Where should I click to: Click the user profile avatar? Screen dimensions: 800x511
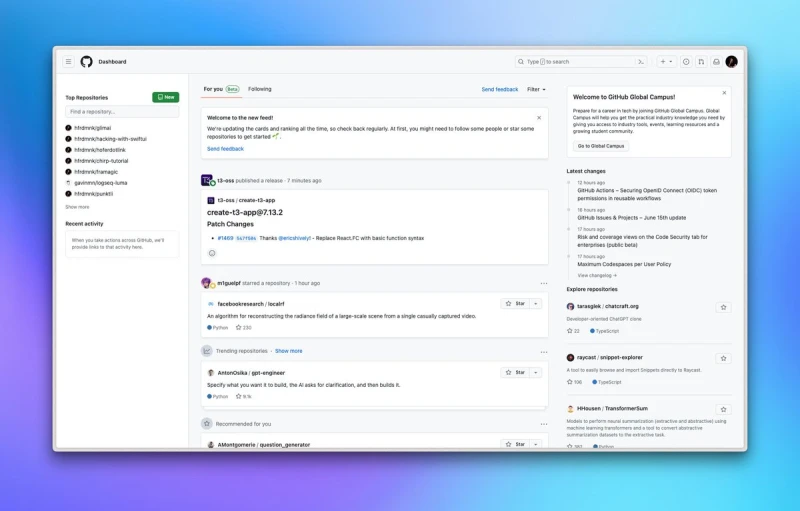(x=732, y=61)
